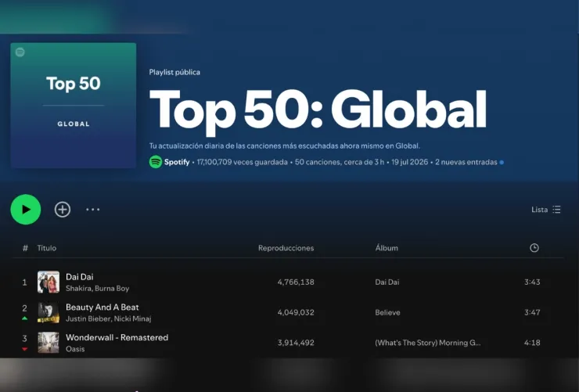Viewport: 579px width, 392px height.
Task: Click the Dai Dai cover thumbnail
Action: tap(49, 282)
